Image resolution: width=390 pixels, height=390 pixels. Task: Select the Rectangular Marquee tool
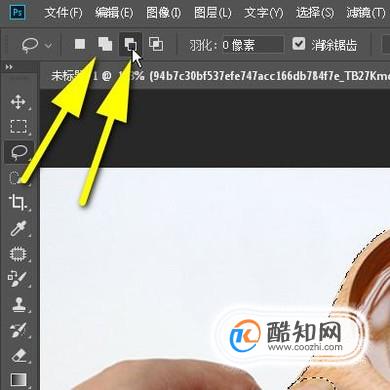point(18,127)
